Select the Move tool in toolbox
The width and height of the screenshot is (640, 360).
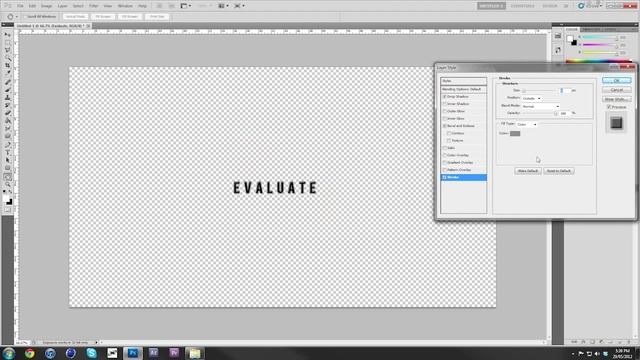coord(8,35)
